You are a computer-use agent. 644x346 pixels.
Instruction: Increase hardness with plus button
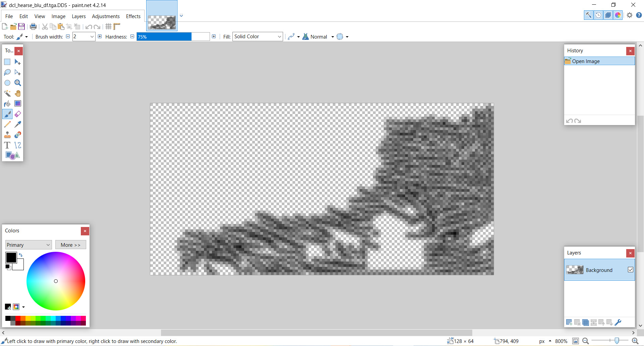[214, 37]
